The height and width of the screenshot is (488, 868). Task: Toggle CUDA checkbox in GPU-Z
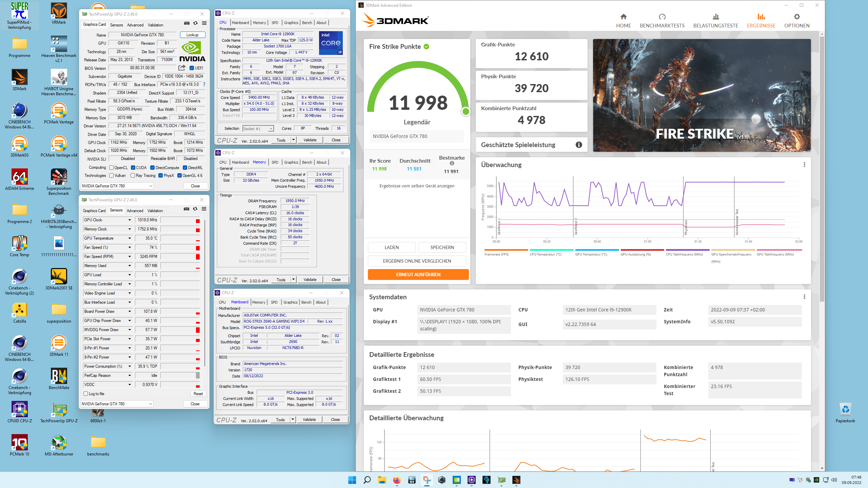133,167
